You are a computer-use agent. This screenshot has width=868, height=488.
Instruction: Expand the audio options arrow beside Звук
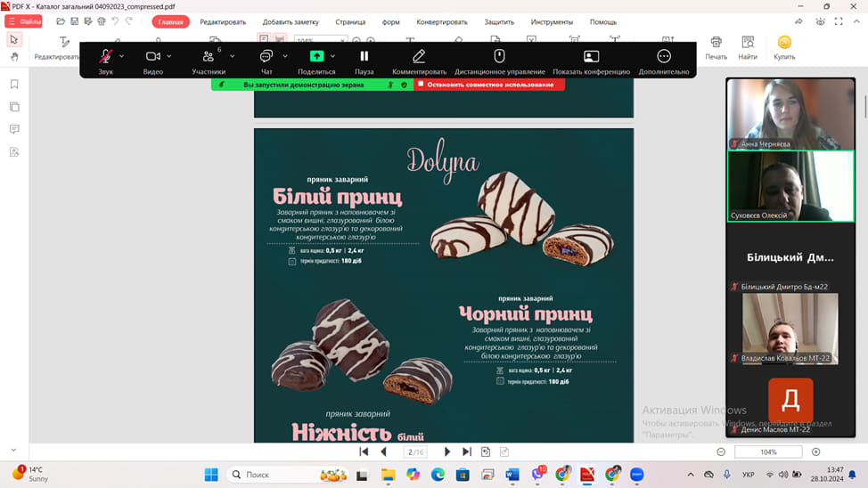tap(122, 56)
